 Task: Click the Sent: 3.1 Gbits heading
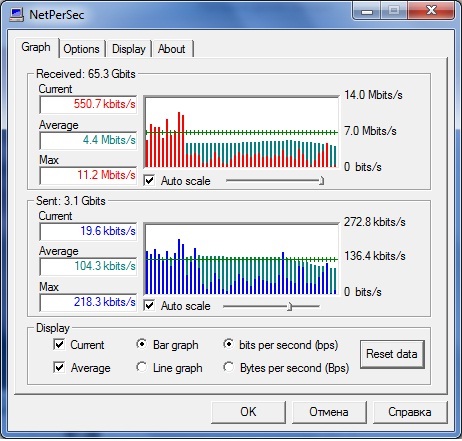pos(71,201)
